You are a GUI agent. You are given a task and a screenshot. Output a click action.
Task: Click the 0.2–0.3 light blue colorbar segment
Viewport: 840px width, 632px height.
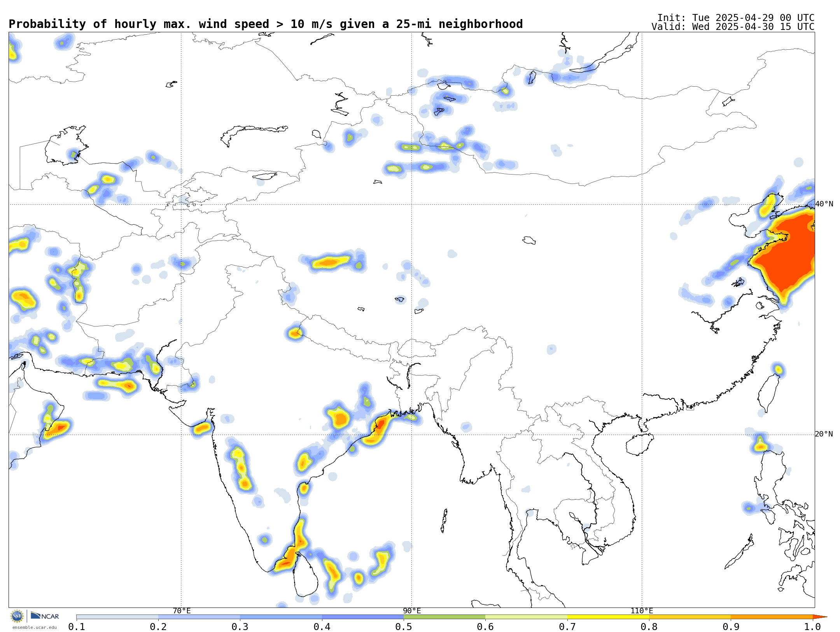coord(199,617)
